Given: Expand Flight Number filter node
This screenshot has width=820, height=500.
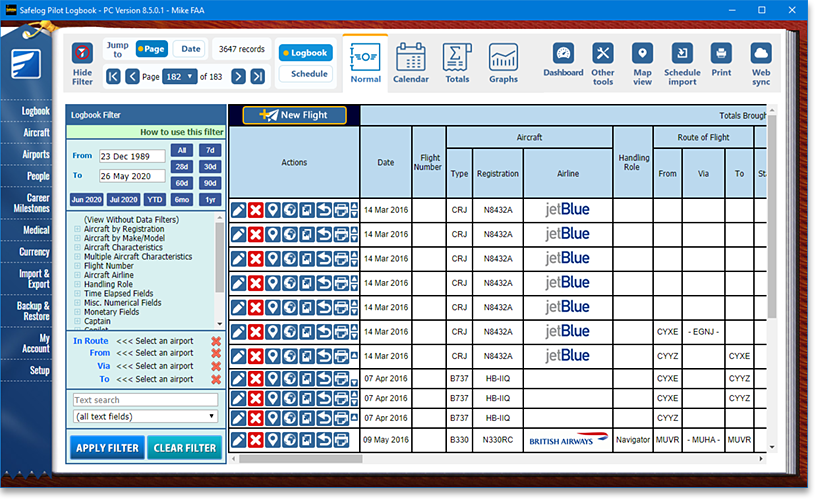Looking at the screenshot, I should [77, 266].
